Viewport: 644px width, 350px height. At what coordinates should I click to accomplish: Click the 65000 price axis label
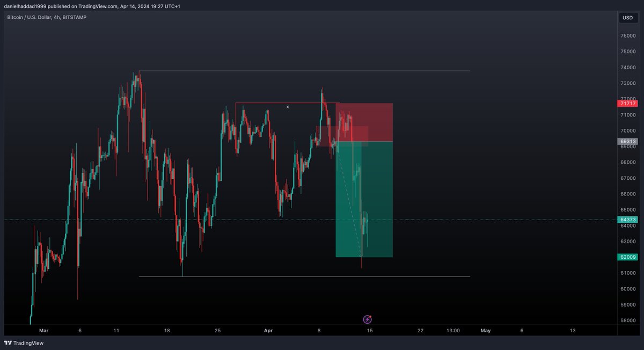click(x=628, y=210)
